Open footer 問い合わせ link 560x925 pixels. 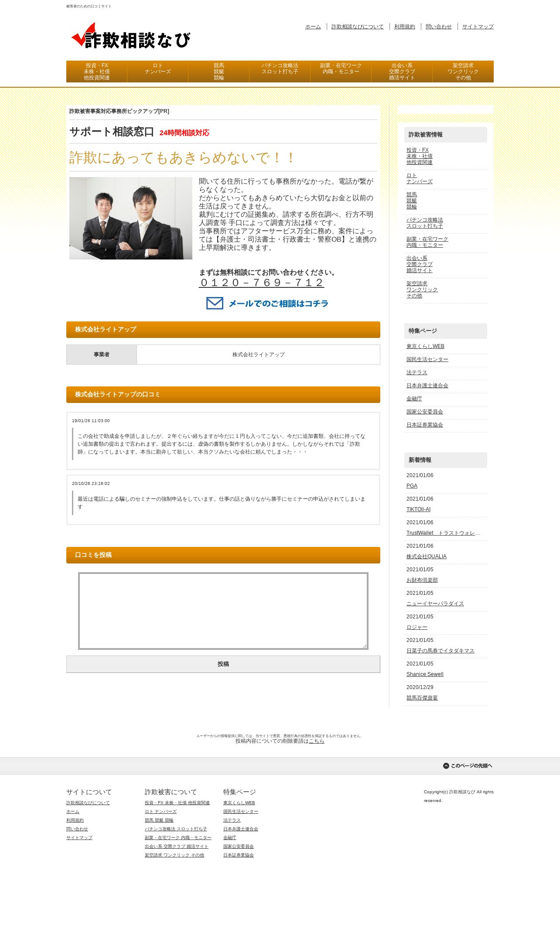[x=77, y=829]
